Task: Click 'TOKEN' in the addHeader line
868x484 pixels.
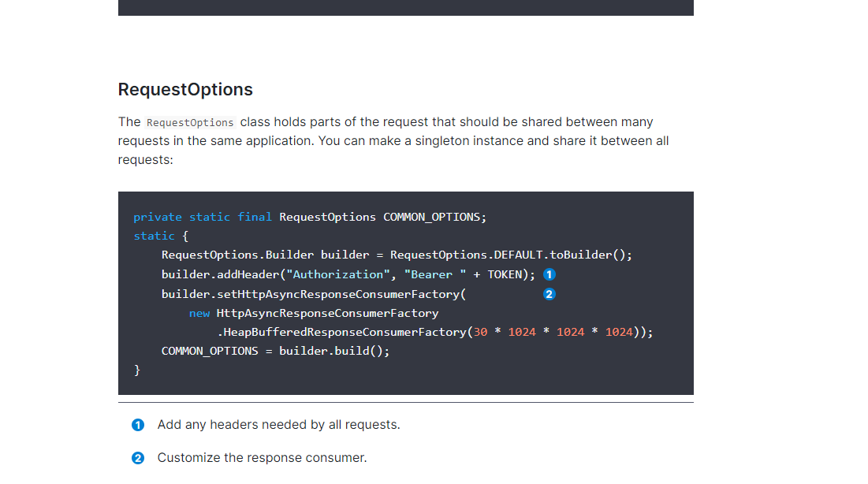Action: click(x=505, y=274)
